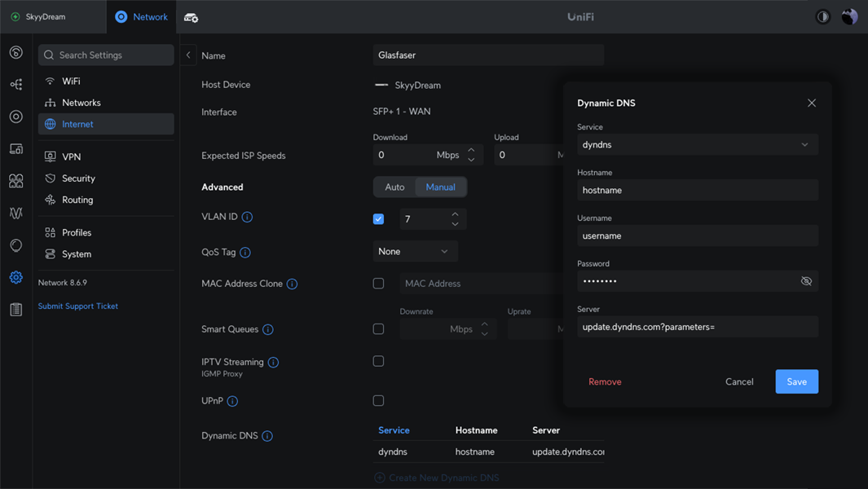Expand the QoS Tag dropdown
The width and height of the screenshot is (868, 489).
pyautogui.click(x=414, y=252)
